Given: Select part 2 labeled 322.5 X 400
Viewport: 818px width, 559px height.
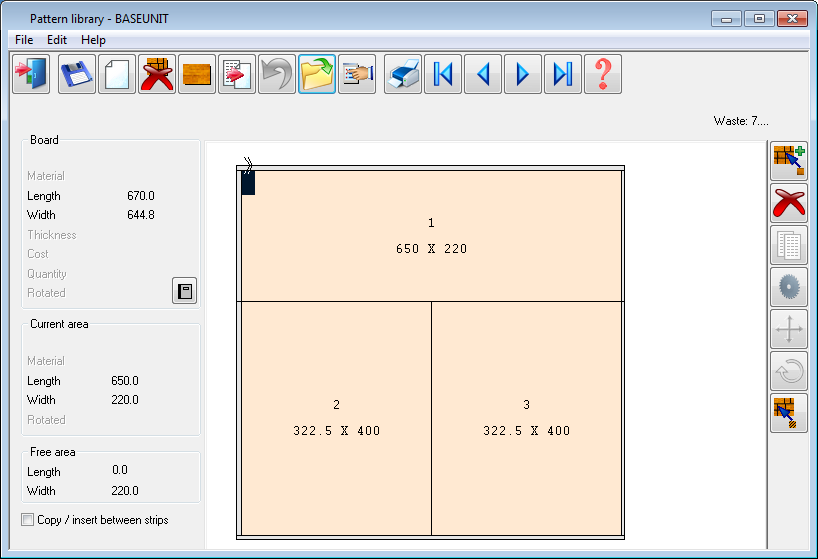Looking at the screenshot, I should [x=336, y=418].
